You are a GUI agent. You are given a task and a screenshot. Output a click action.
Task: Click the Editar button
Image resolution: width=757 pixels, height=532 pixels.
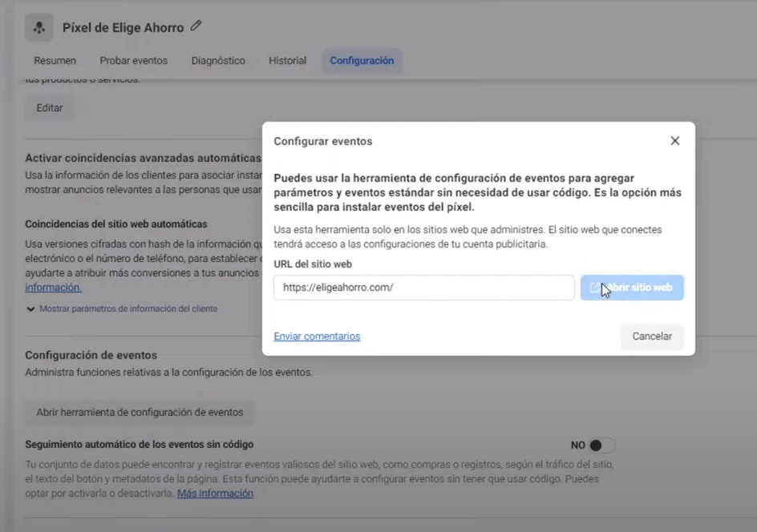tap(49, 108)
